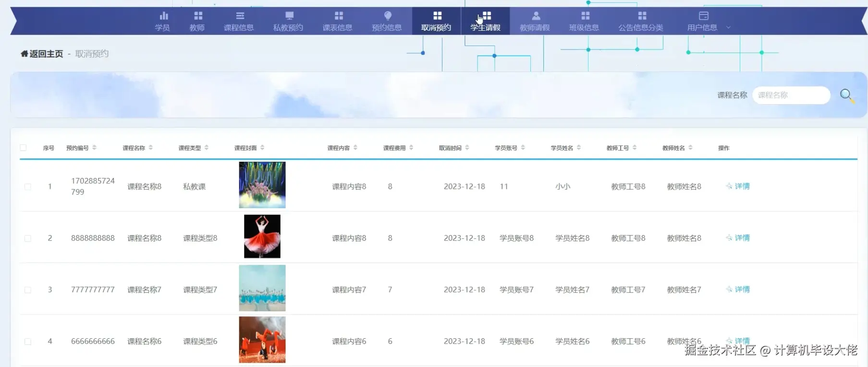
Task: Switch to the 学生请假 menu label
Action: pos(485,28)
